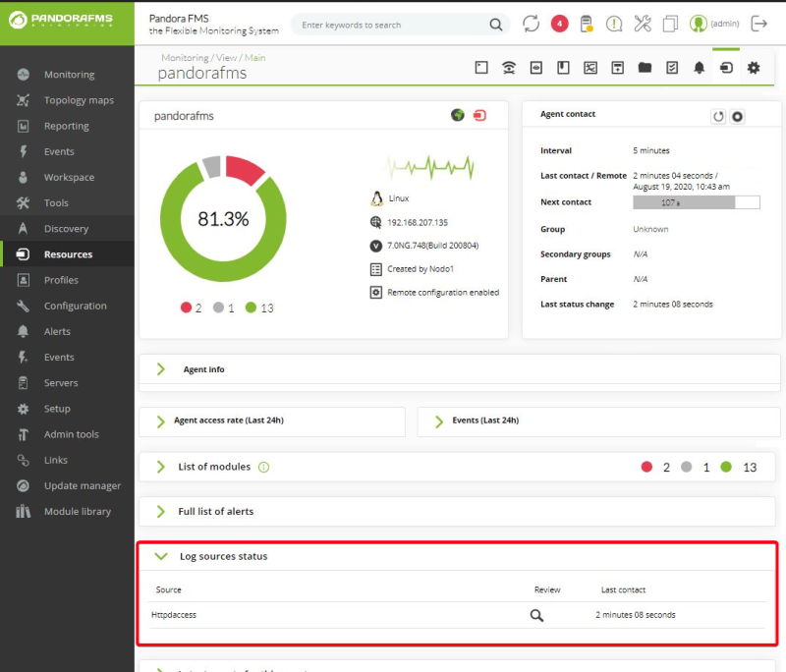Open Servers in the sidebar

point(67,383)
